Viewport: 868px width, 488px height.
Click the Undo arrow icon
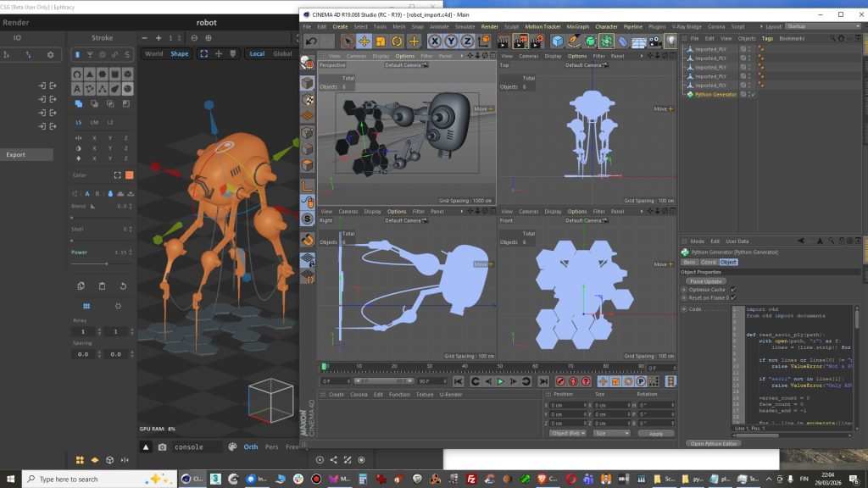[311, 41]
